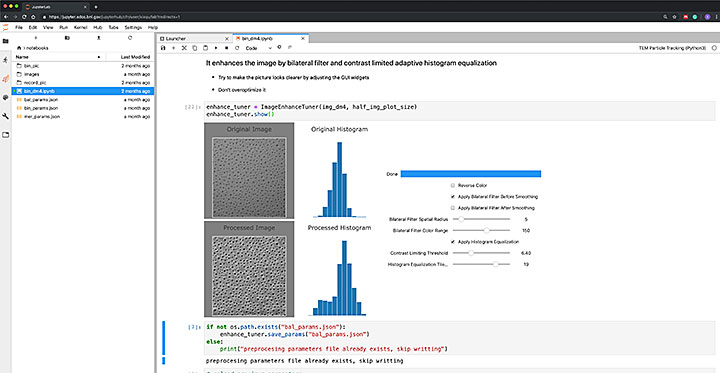The height and width of the screenshot is (373, 720).
Task: Select the mer_params.json file
Action: pos(83,117)
